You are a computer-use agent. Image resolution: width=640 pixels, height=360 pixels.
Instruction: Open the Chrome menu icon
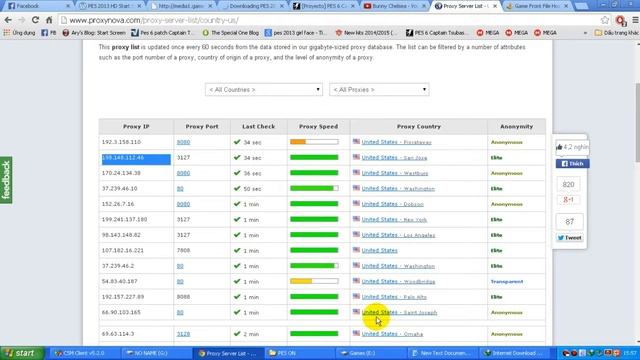pos(635,20)
